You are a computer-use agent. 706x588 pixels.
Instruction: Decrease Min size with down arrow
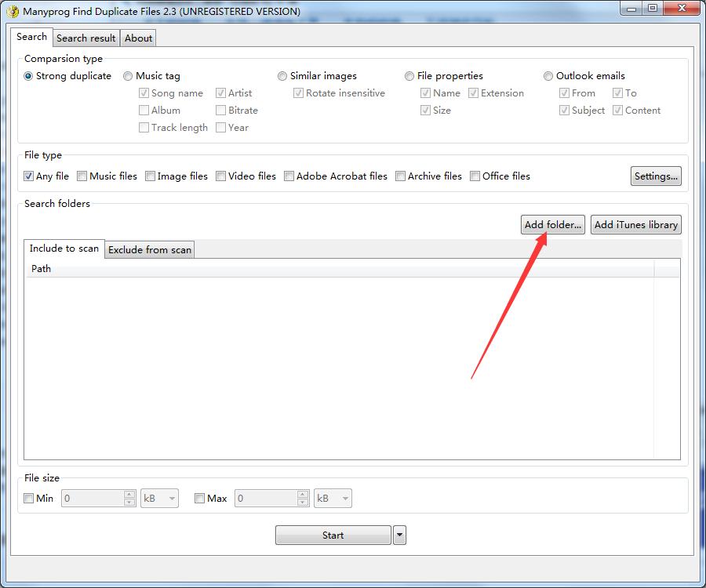(x=129, y=502)
